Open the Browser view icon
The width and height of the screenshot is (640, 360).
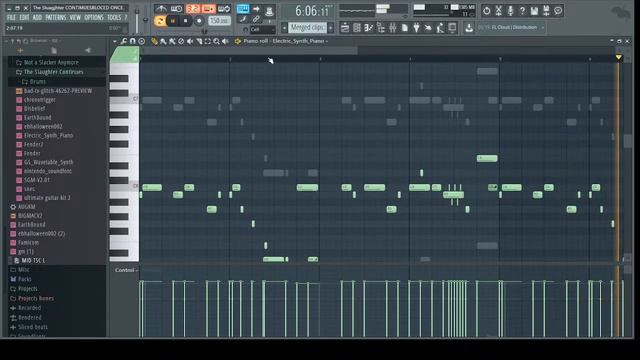pyautogui.click(x=381, y=28)
